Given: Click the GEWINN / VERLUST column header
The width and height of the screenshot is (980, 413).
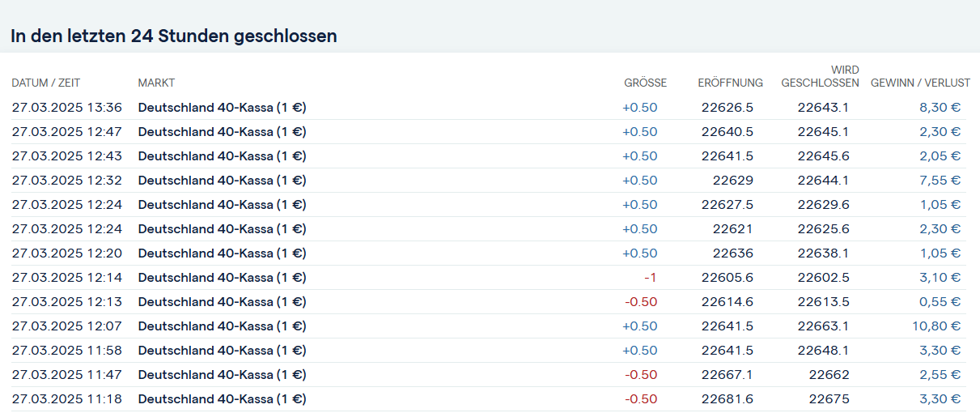Looking at the screenshot, I should pyautogui.click(x=920, y=83).
